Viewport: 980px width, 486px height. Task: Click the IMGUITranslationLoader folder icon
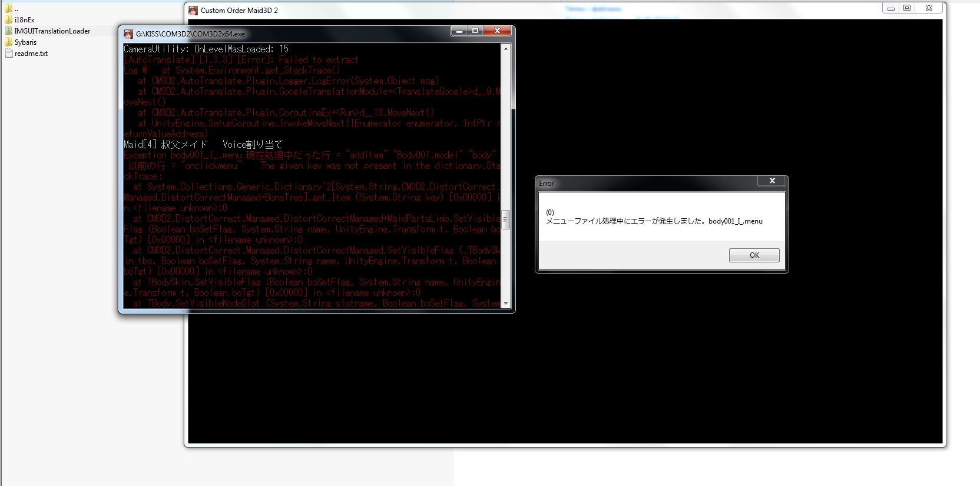[9, 31]
